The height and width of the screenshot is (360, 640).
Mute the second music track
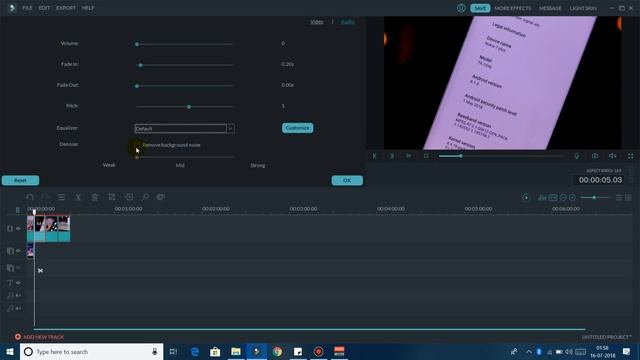tap(18, 309)
